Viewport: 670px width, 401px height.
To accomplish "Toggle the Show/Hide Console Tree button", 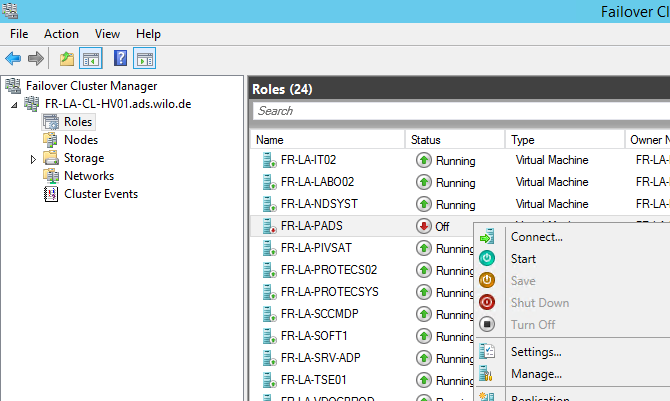I will 91,58.
